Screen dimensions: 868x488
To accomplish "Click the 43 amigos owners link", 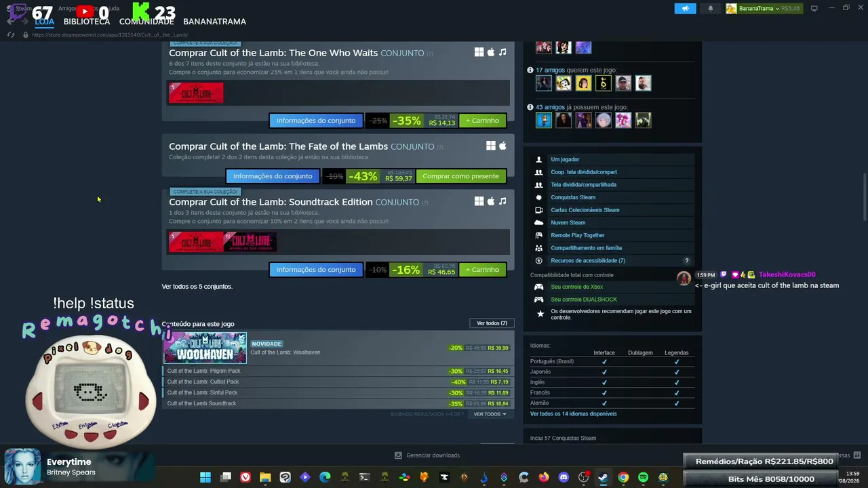I will 550,107.
